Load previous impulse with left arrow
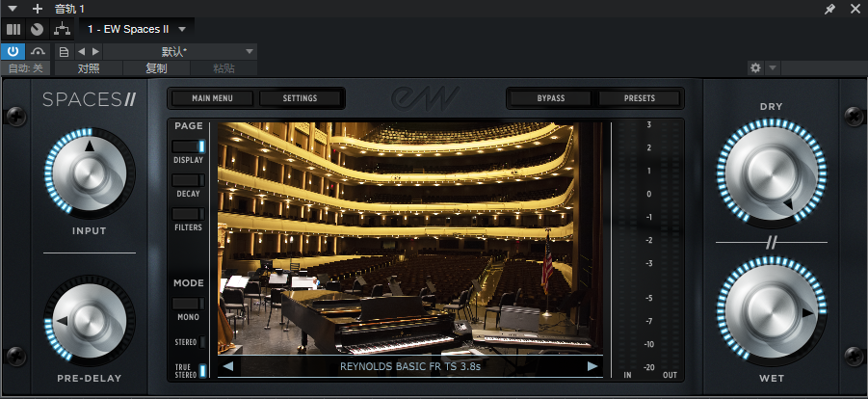Image resolution: width=868 pixels, height=399 pixels. click(x=228, y=366)
